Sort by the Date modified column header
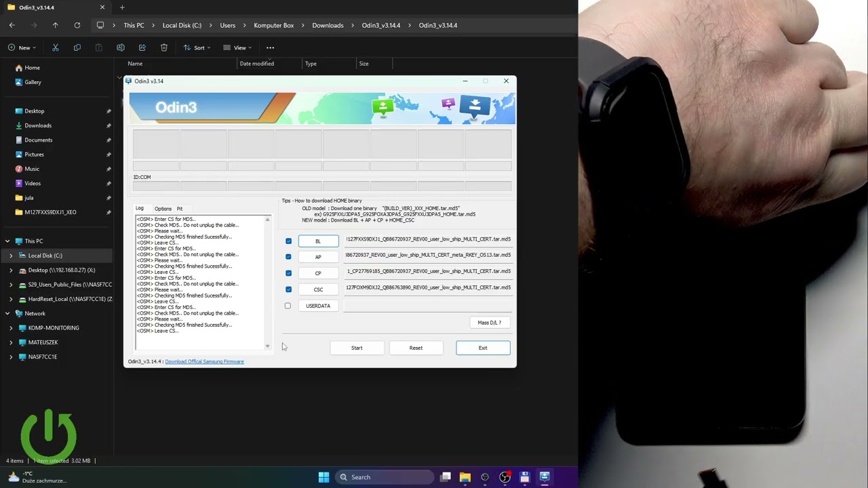The image size is (868, 488). pos(257,64)
